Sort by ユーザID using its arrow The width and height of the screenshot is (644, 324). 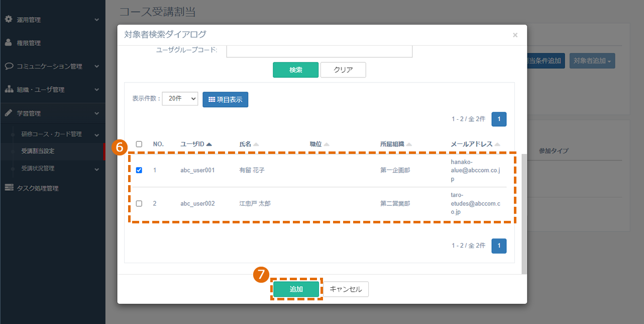click(x=209, y=144)
